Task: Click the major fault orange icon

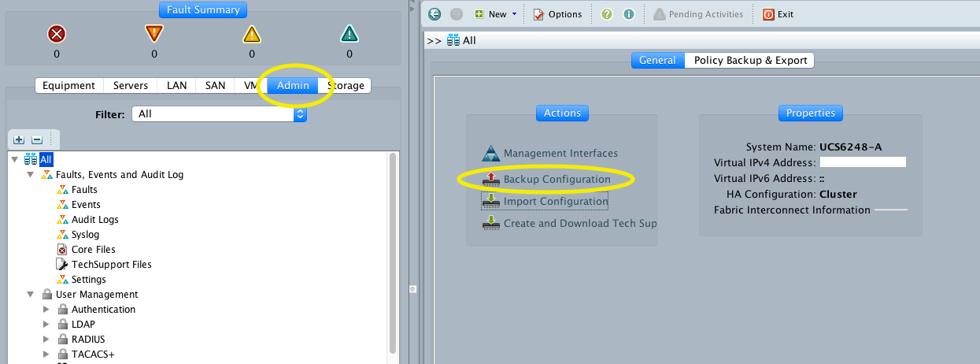Action: 153,34
